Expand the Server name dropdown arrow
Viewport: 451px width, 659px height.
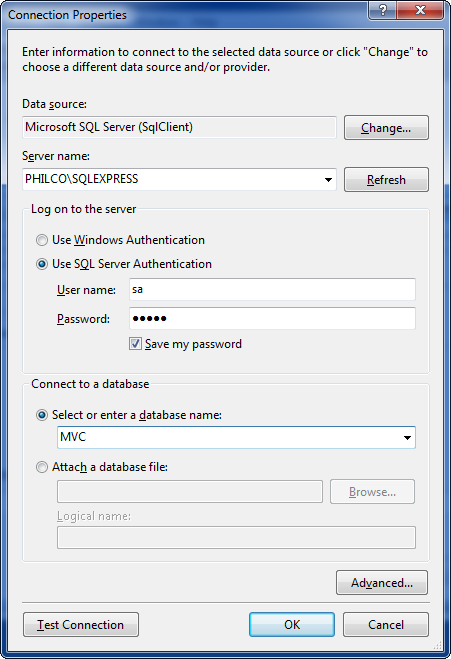pos(328,180)
